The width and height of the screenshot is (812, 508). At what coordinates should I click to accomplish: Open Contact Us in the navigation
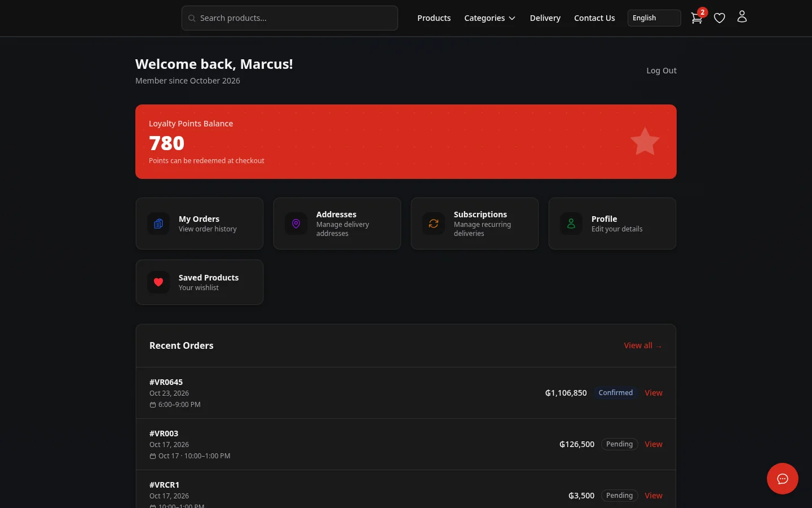click(x=594, y=18)
